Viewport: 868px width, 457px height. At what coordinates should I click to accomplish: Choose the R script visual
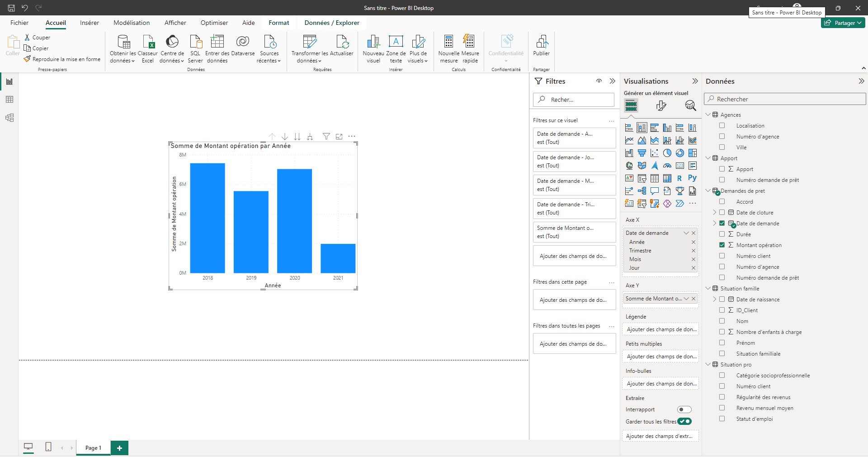680,178
